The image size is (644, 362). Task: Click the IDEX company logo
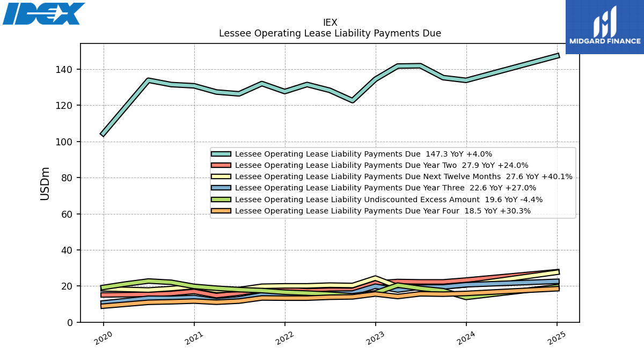click(x=43, y=13)
